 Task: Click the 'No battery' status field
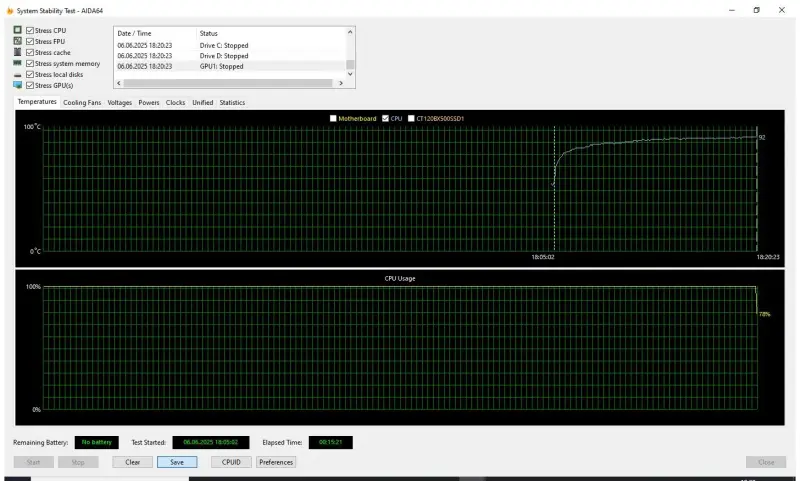point(96,442)
